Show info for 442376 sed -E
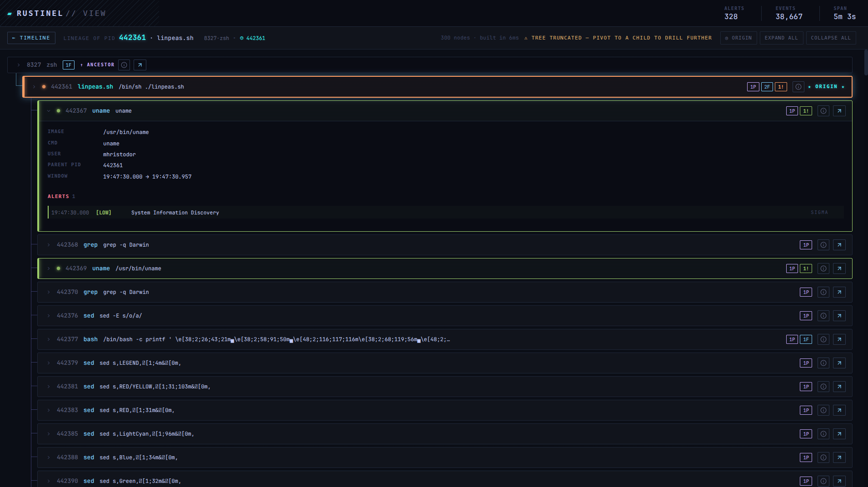 pyautogui.click(x=823, y=316)
